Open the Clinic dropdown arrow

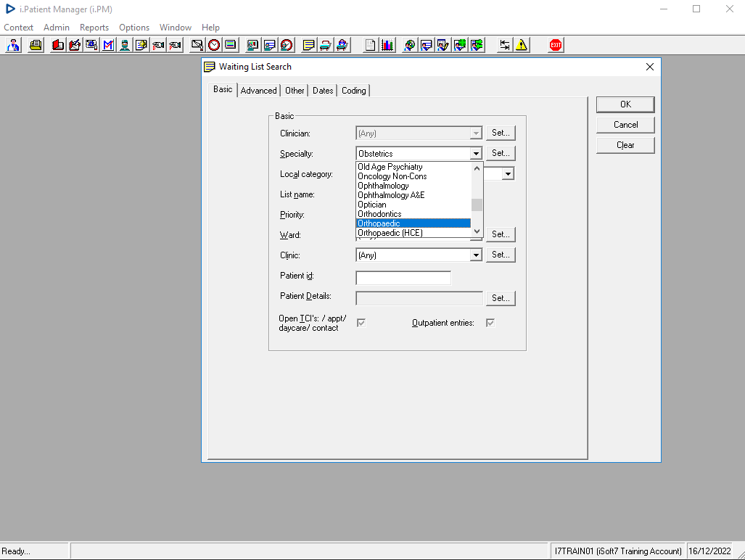coord(476,255)
